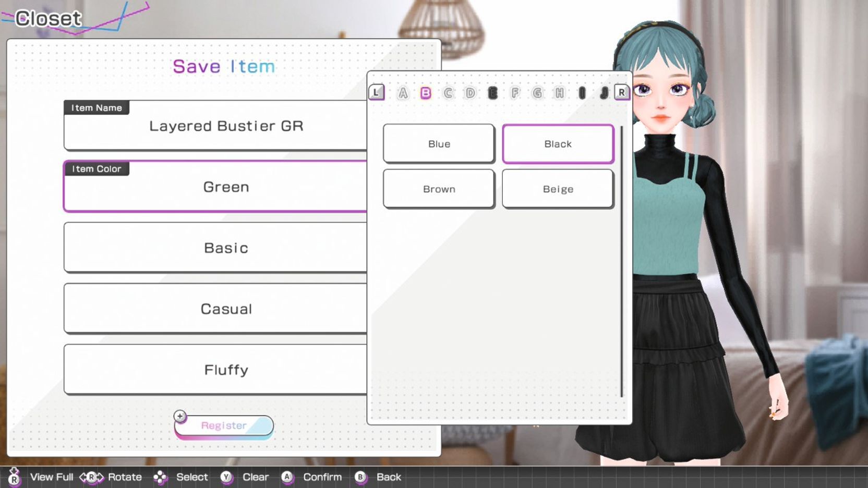Click the Item Name label tag
This screenshot has width=868, height=488.
(x=97, y=108)
